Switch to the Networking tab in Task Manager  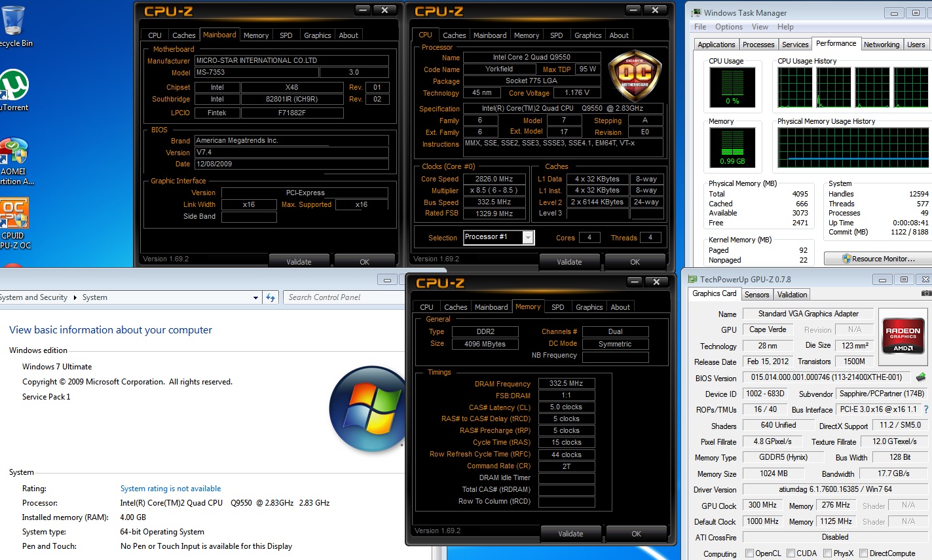(882, 45)
